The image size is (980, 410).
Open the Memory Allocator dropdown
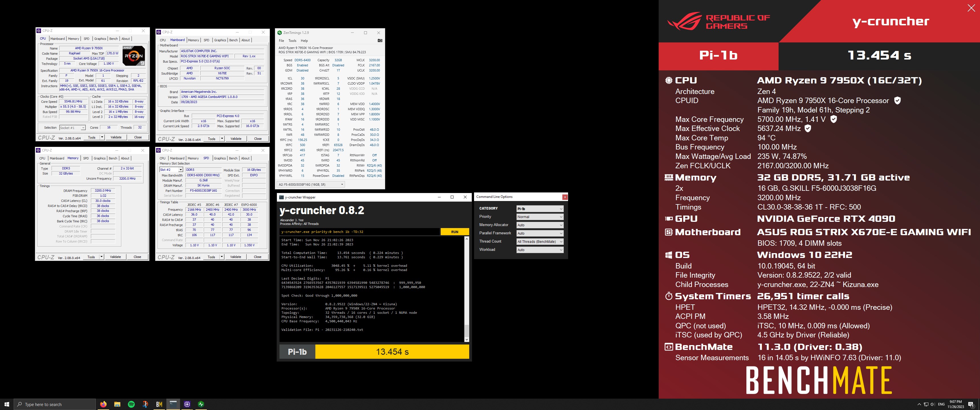[540, 225]
